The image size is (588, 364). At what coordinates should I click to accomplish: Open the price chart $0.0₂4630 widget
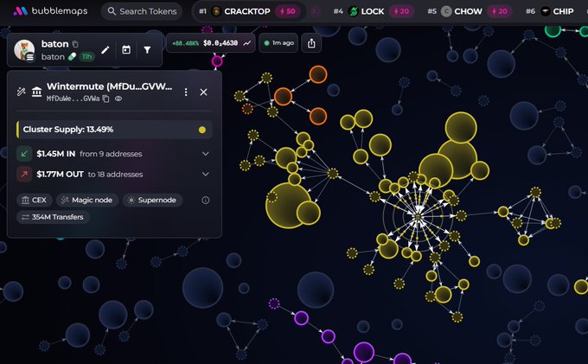(x=211, y=43)
